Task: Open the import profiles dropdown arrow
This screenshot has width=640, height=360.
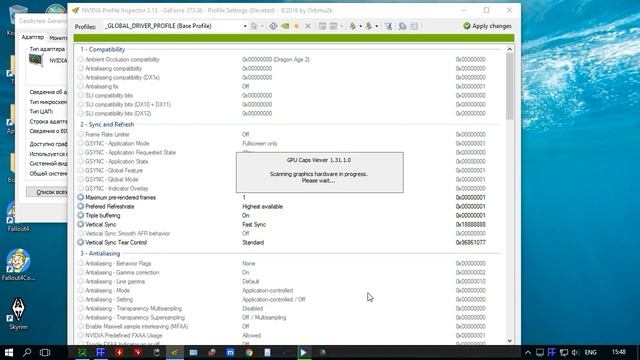Action: coord(377,26)
